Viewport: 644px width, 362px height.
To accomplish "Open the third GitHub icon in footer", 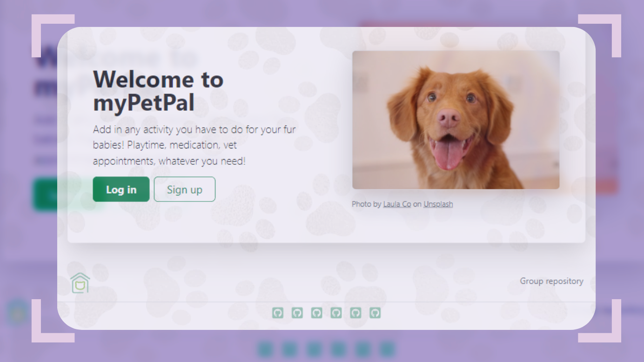I will pos(317,313).
